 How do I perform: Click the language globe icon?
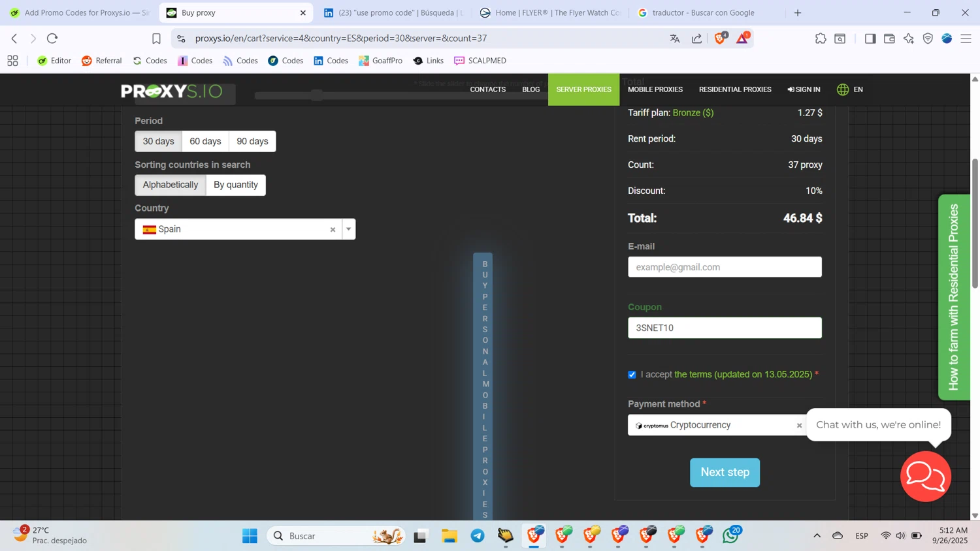point(843,89)
